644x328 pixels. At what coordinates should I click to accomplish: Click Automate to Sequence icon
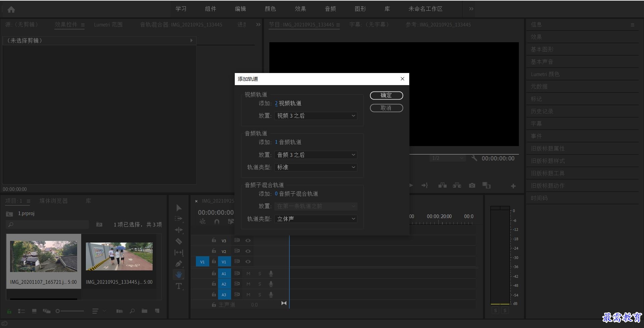(x=119, y=311)
